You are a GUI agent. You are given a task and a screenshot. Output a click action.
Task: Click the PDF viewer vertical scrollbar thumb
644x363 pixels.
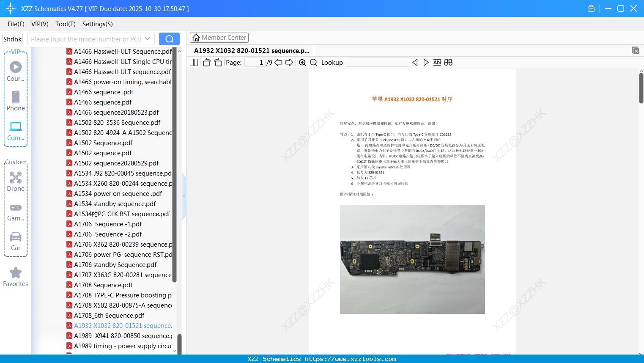[x=641, y=88]
